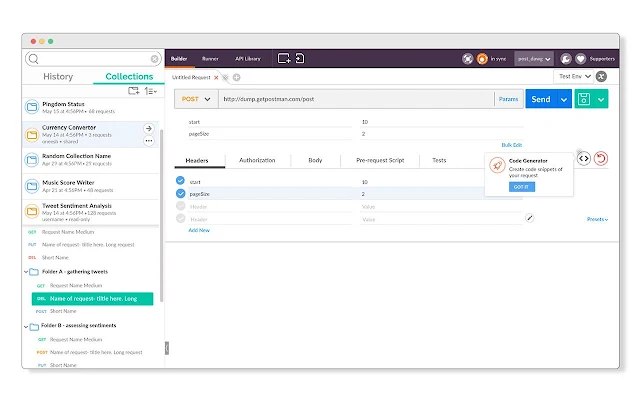Click the Supporters label in header
The width and height of the screenshot is (640, 400).
(602, 59)
